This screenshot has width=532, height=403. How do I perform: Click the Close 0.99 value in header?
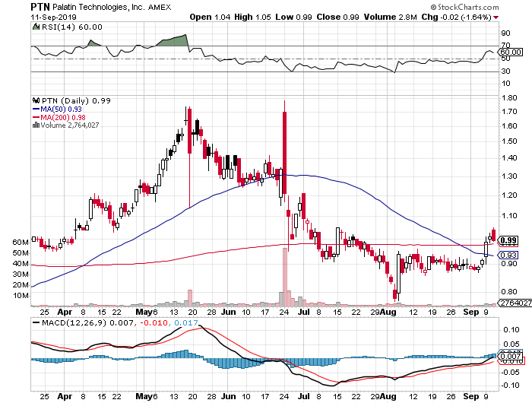tap(374, 16)
